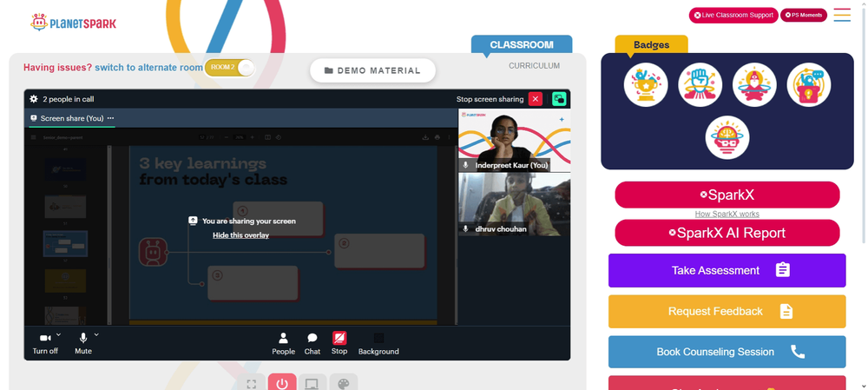Click the color palette icon below call
868x390 pixels.
tap(343, 383)
